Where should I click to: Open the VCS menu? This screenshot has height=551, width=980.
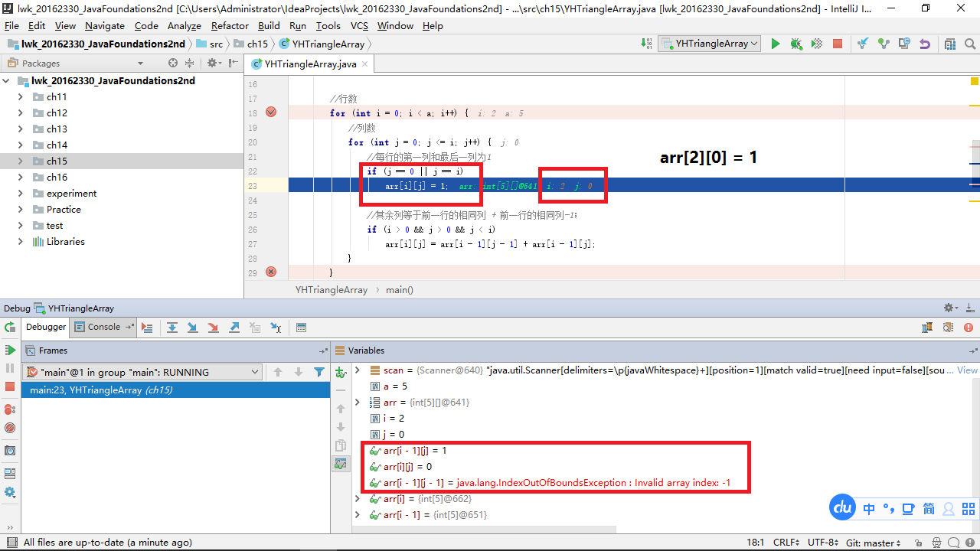point(359,25)
